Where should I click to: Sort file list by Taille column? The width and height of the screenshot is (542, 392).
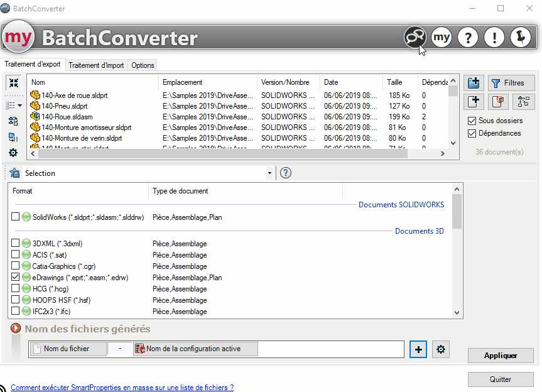[x=400, y=82]
